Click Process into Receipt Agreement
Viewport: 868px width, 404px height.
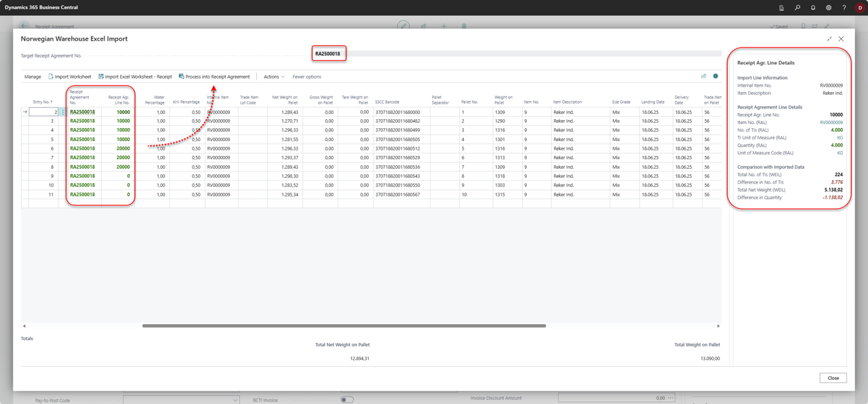pyautogui.click(x=214, y=77)
